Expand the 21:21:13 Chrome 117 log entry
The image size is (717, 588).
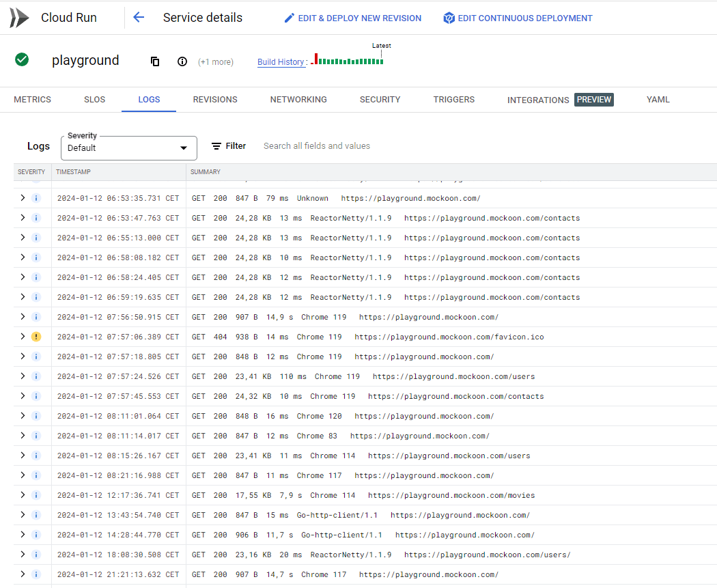click(23, 574)
